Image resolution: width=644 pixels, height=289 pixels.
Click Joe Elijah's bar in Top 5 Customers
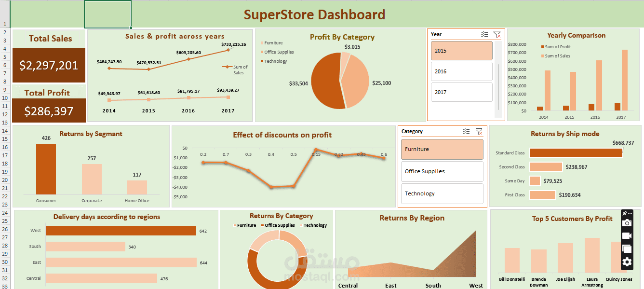[x=565, y=258]
